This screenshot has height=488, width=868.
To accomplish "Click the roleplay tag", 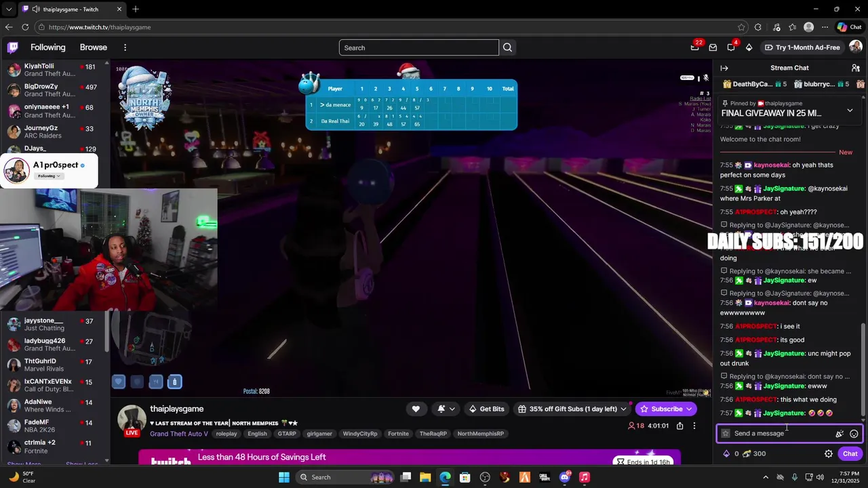I will (x=226, y=434).
